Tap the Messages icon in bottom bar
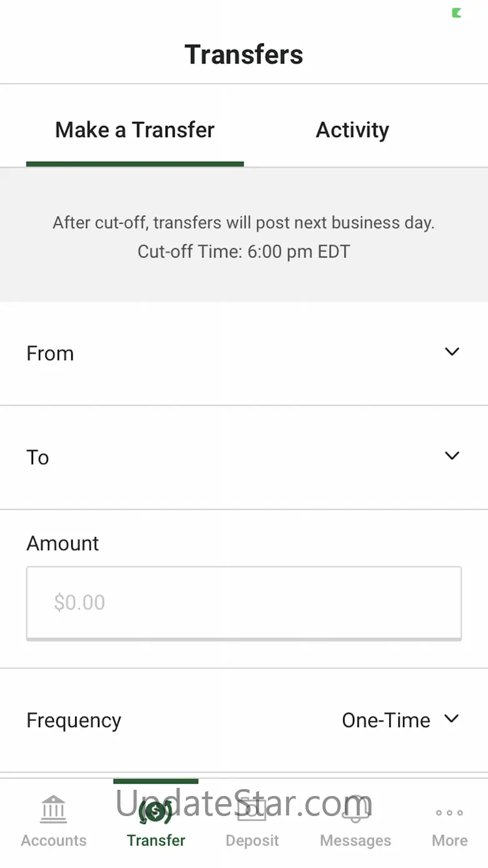This screenshot has height=868, width=488. (x=355, y=810)
